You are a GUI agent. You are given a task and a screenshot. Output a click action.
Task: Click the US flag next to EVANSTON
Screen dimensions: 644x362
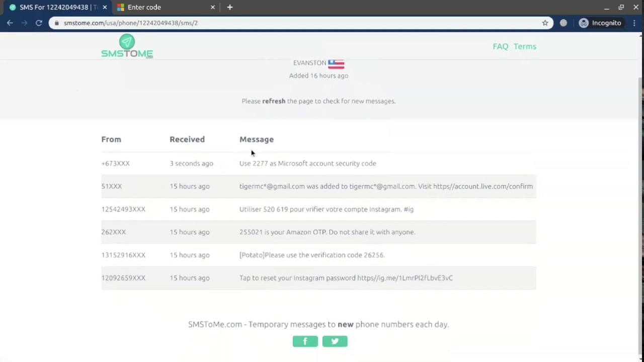point(336,63)
